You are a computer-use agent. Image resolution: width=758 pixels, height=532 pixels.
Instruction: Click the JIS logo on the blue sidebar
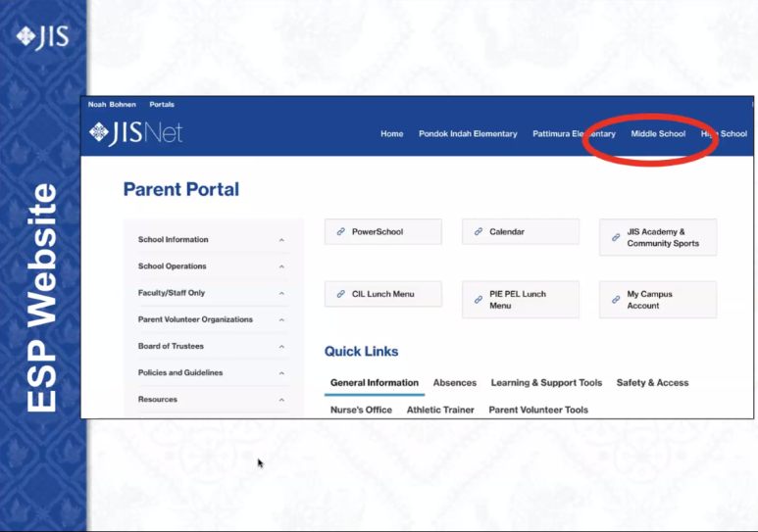click(x=42, y=36)
